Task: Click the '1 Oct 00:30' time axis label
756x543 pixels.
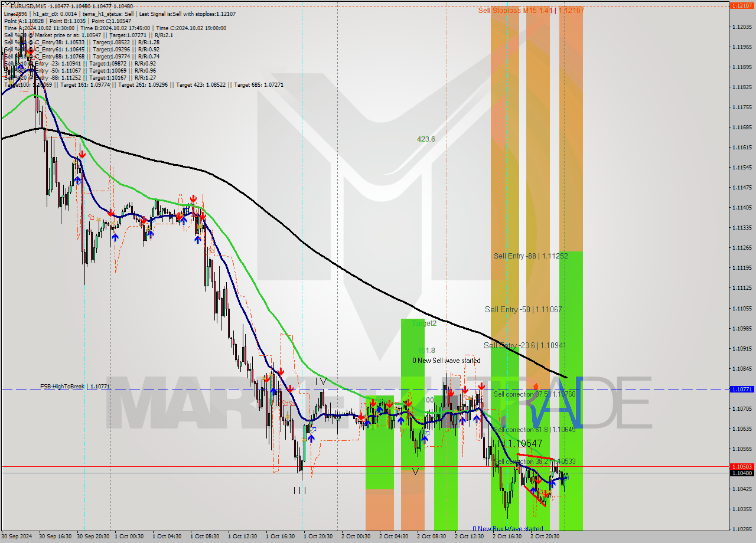Action: pyautogui.click(x=129, y=537)
